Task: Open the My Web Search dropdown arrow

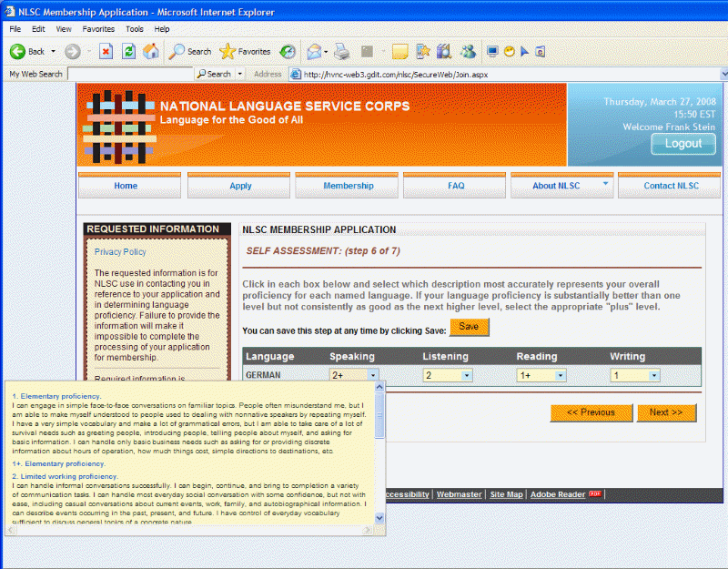Action: [240, 74]
